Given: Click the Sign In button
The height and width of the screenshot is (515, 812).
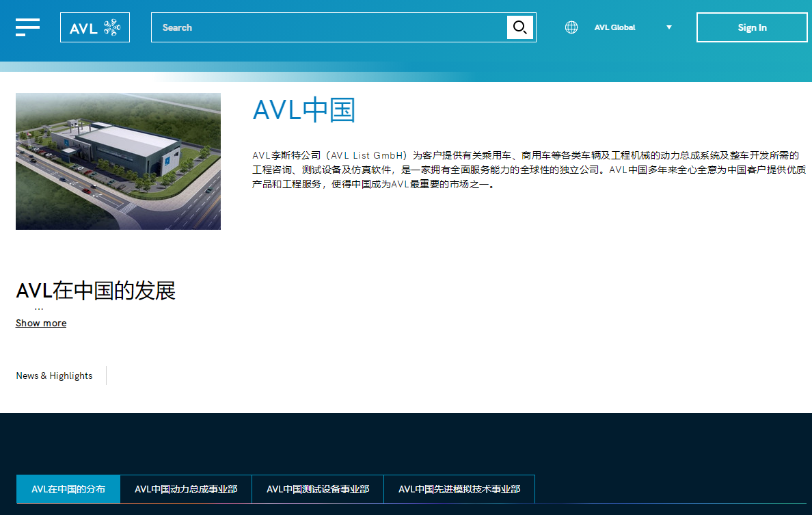Looking at the screenshot, I should [x=752, y=27].
